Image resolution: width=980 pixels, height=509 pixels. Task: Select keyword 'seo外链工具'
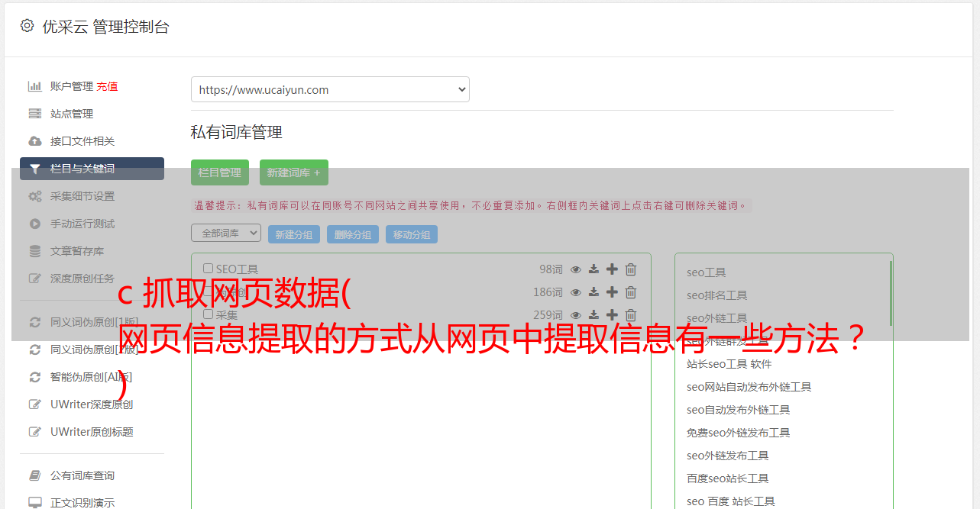716,318
